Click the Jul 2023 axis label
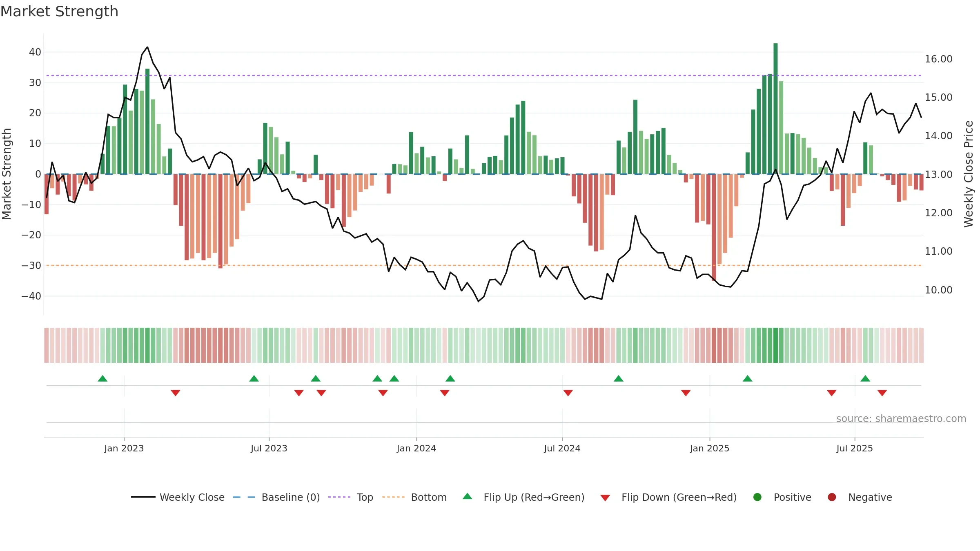980x551 pixels. pos(269,448)
